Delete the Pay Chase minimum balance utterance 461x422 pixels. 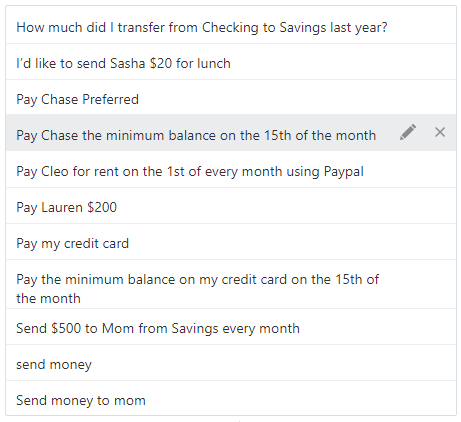point(440,132)
